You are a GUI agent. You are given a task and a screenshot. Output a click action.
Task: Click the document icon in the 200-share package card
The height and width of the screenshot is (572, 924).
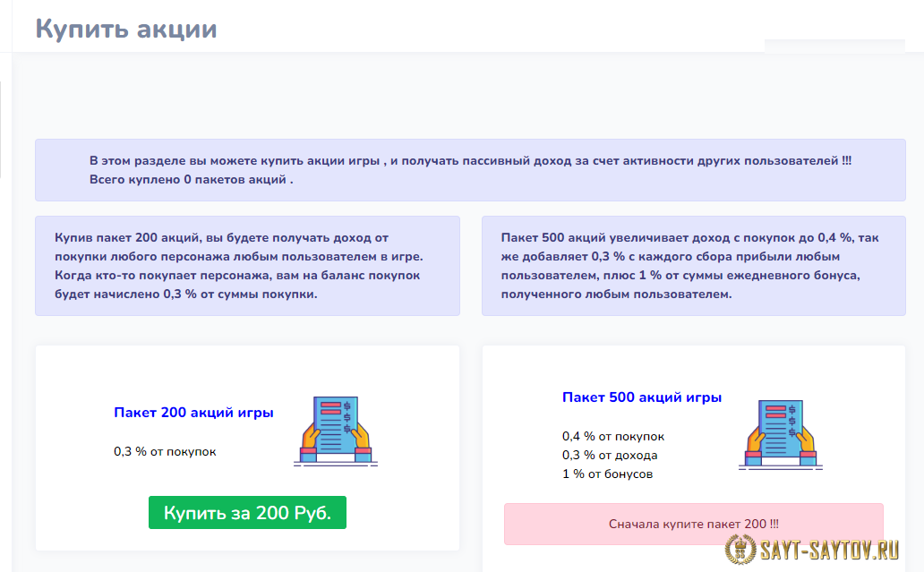click(x=336, y=431)
